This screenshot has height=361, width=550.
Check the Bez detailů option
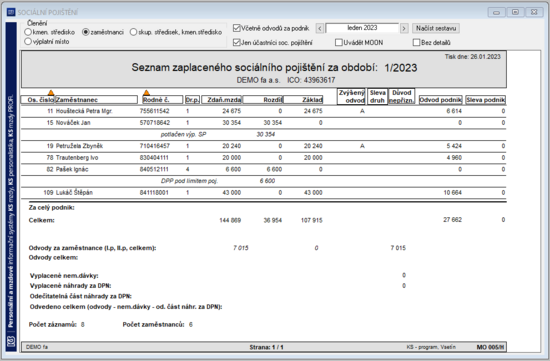[416, 42]
